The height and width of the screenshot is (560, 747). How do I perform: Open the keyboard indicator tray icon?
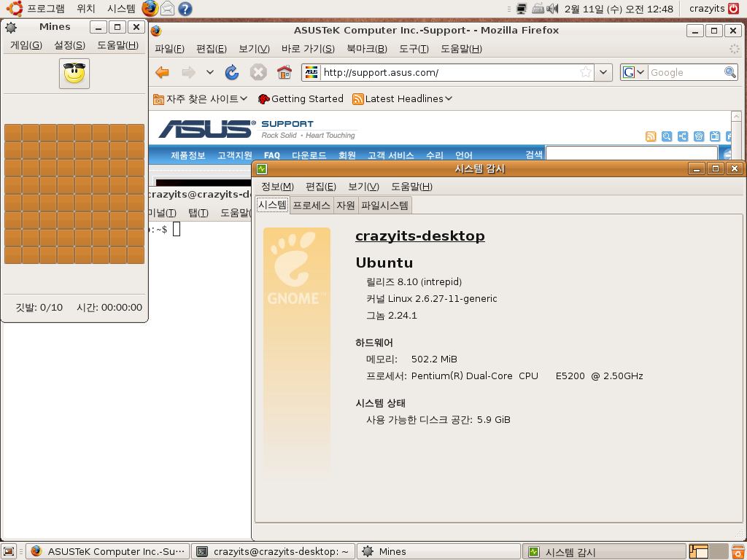click(x=538, y=8)
